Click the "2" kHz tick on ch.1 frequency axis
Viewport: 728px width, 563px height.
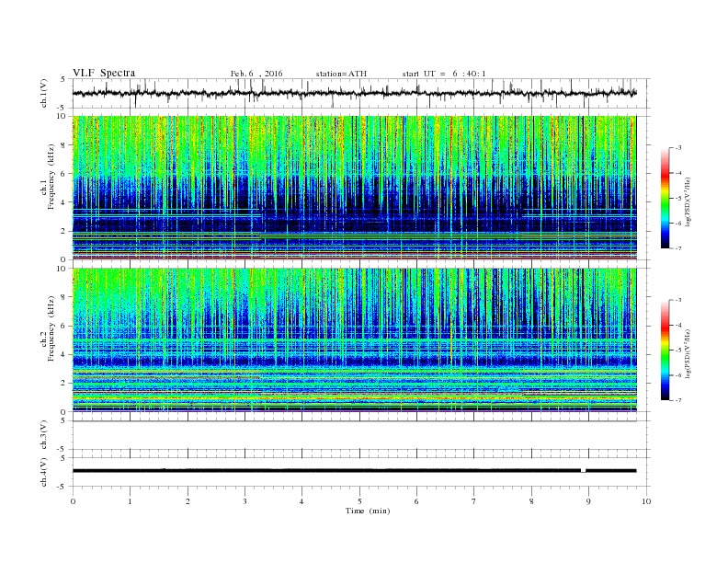click(64, 231)
